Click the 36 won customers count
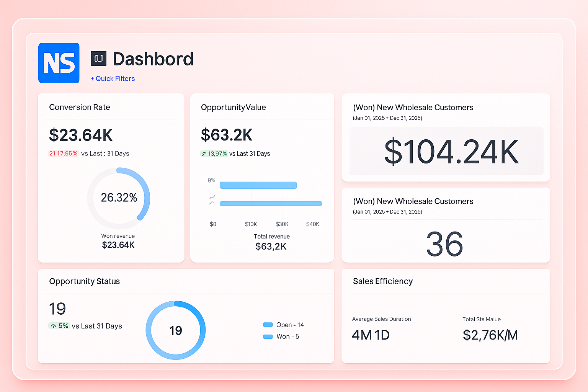588x392 pixels. click(x=444, y=244)
